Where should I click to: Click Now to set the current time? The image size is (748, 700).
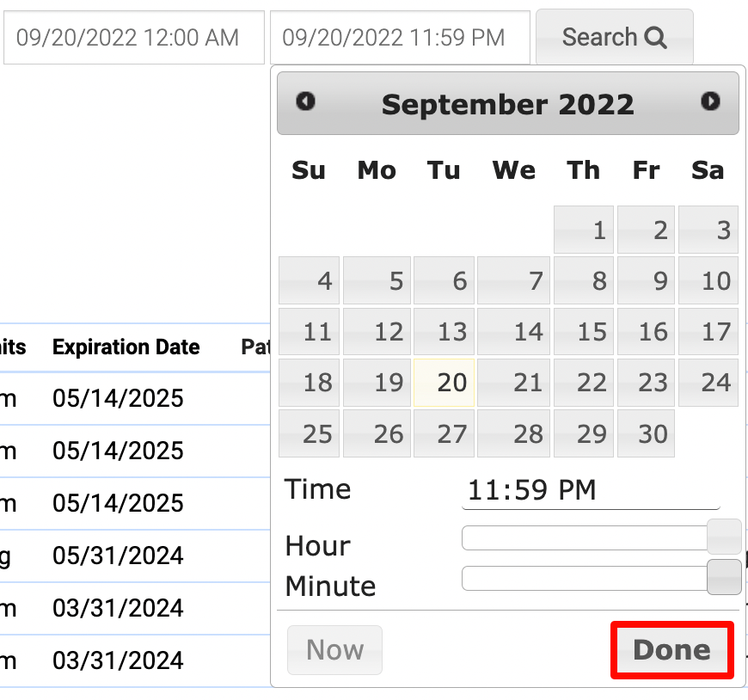point(334,650)
